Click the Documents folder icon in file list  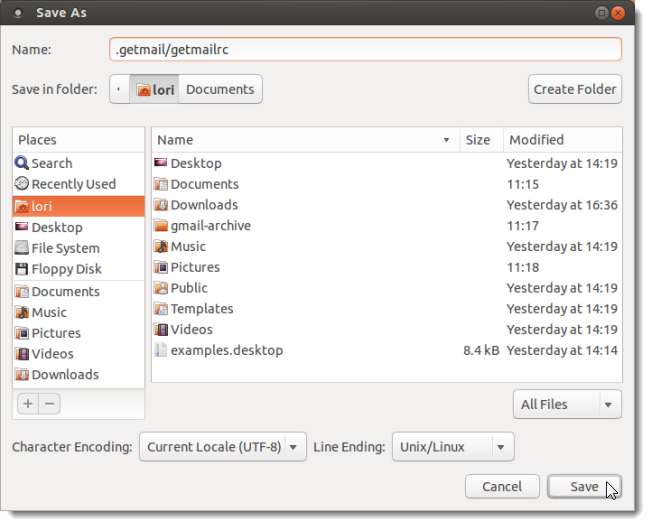point(161,184)
